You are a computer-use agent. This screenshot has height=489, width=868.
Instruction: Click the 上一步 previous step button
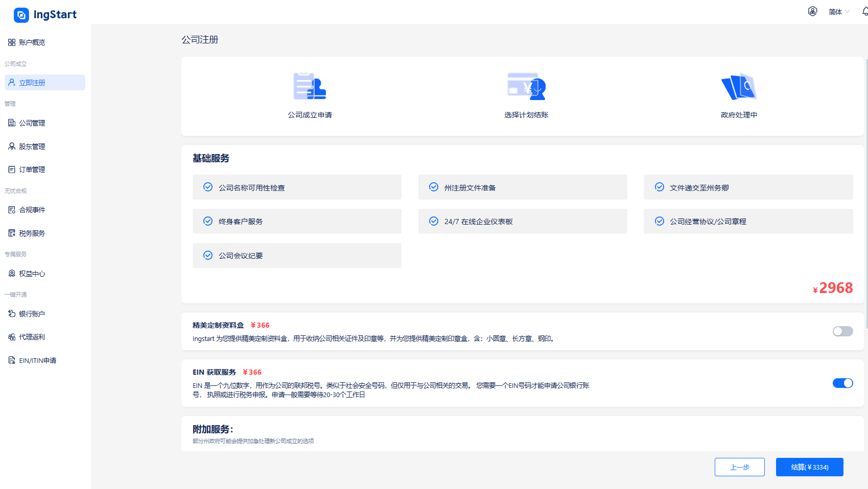pos(739,467)
